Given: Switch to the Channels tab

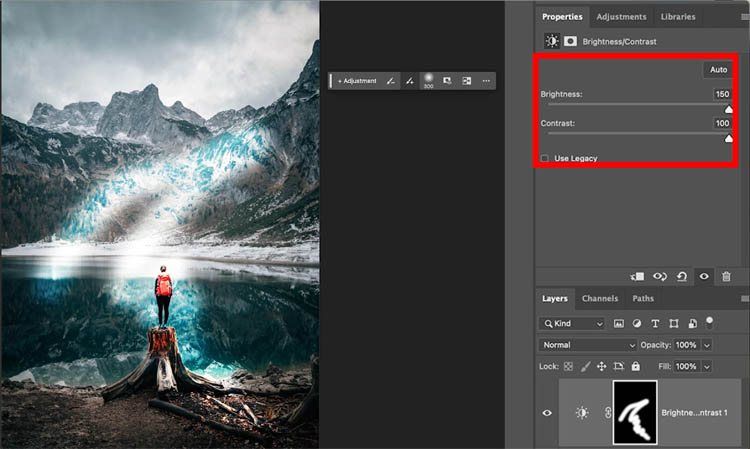Looking at the screenshot, I should tap(600, 298).
